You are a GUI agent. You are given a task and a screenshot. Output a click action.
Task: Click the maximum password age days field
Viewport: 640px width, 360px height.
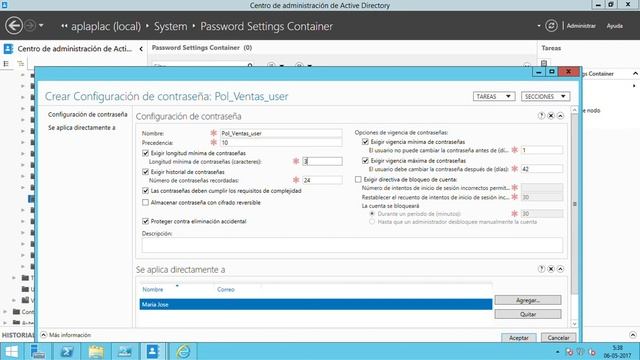tap(542, 169)
